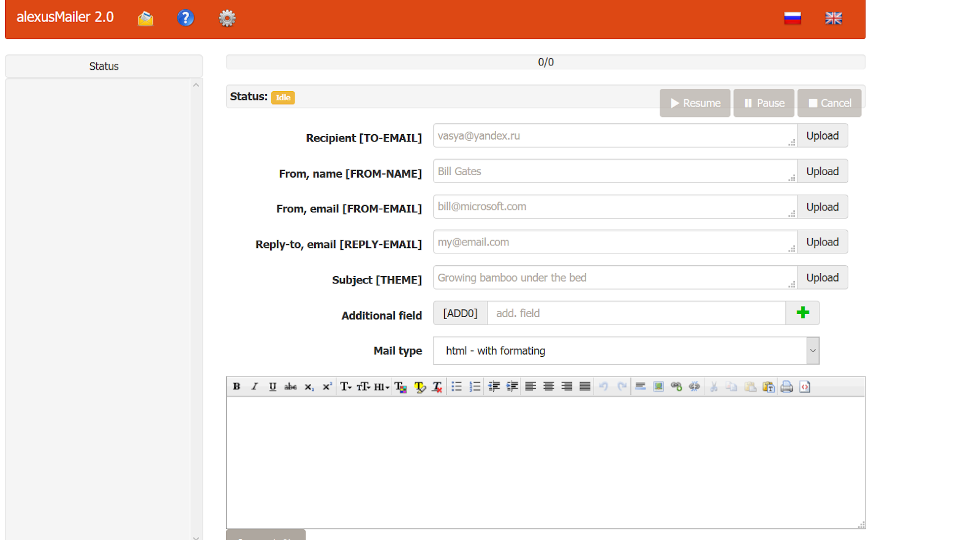This screenshot has height=540, width=980.
Task: Click the Bold formatting icon
Action: point(236,386)
